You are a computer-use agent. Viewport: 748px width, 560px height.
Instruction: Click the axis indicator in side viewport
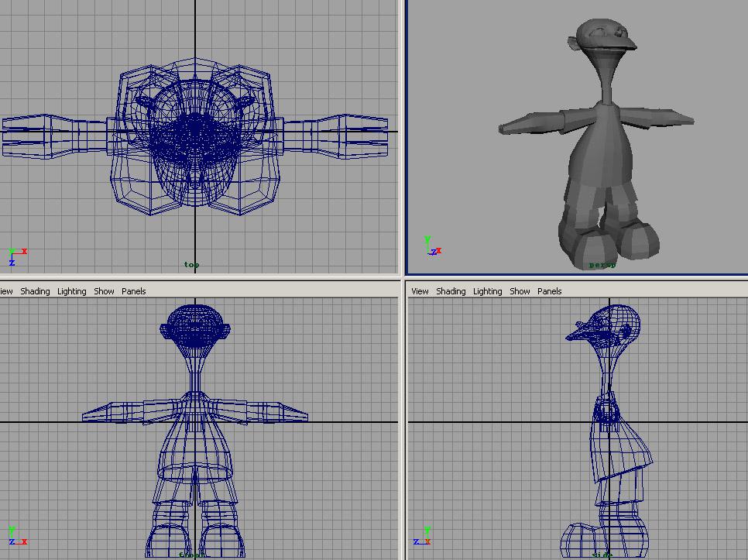[x=421, y=536]
